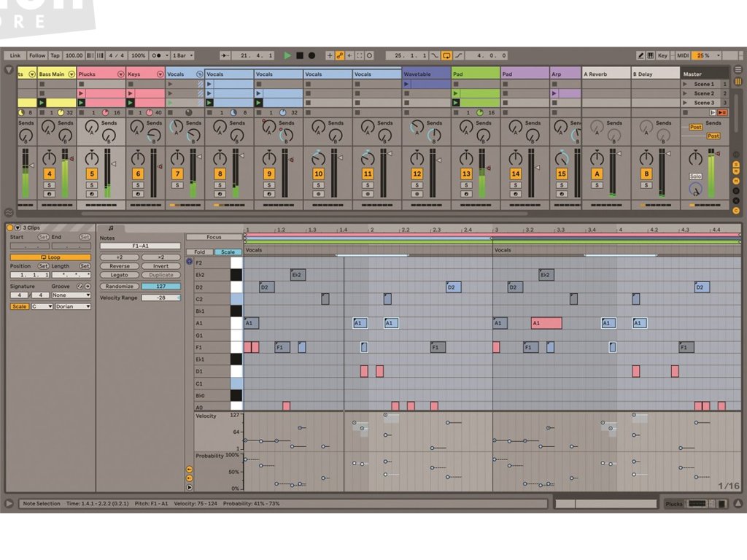747x560 pixels.
Task: Launch Scene 2 from the Master track
Action: 686,93
